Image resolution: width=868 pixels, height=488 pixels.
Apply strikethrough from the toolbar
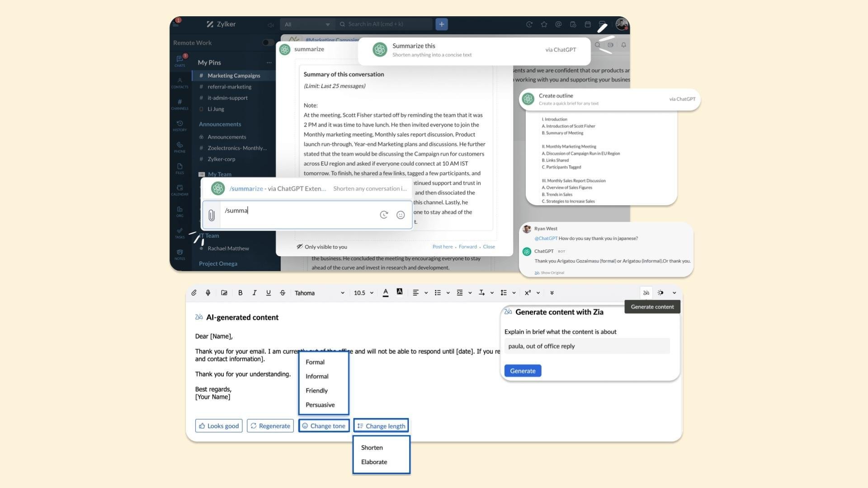(283, 293)
